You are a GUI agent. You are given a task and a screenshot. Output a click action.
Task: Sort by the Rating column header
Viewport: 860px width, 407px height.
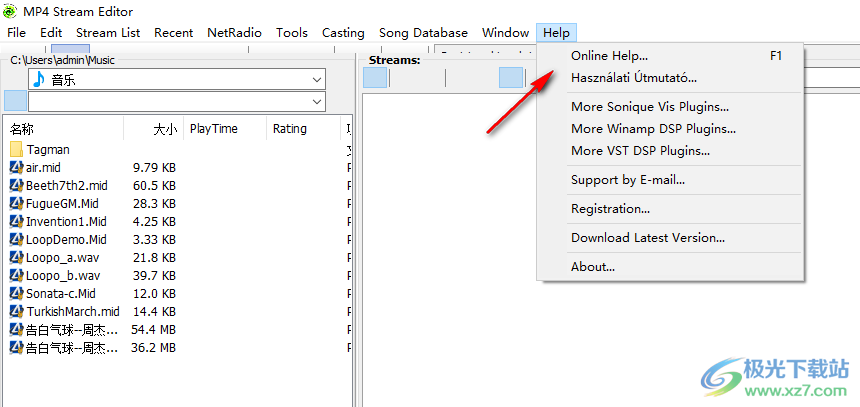coord(303,129)
